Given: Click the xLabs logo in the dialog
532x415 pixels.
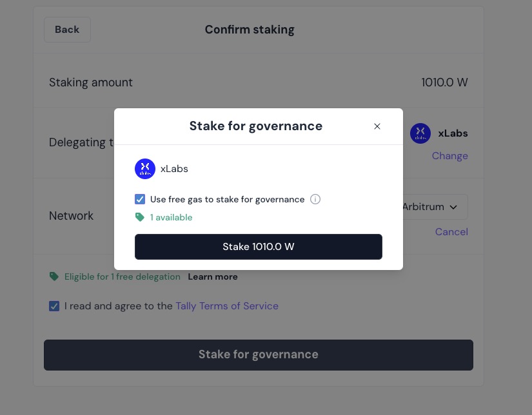Looking at the screenshot, I should coord(145,169).
